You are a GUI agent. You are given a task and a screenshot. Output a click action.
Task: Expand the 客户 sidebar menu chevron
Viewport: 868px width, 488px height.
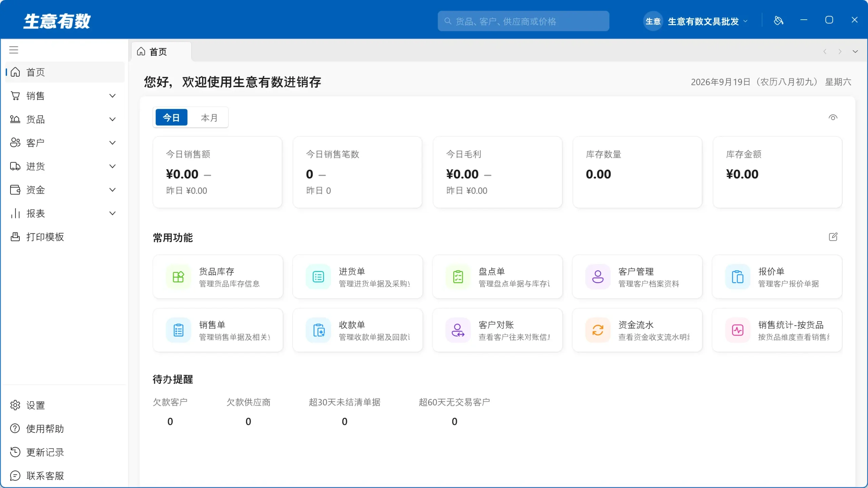(x=113, y=143)
